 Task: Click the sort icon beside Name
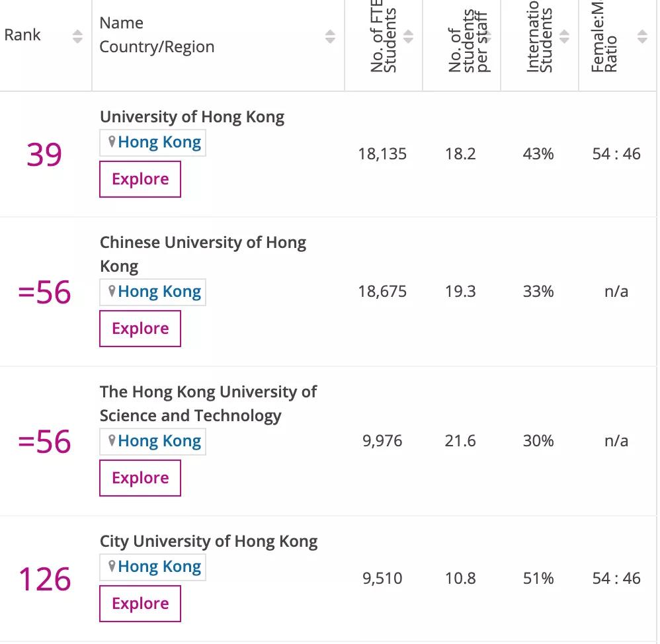pos(331,38)
